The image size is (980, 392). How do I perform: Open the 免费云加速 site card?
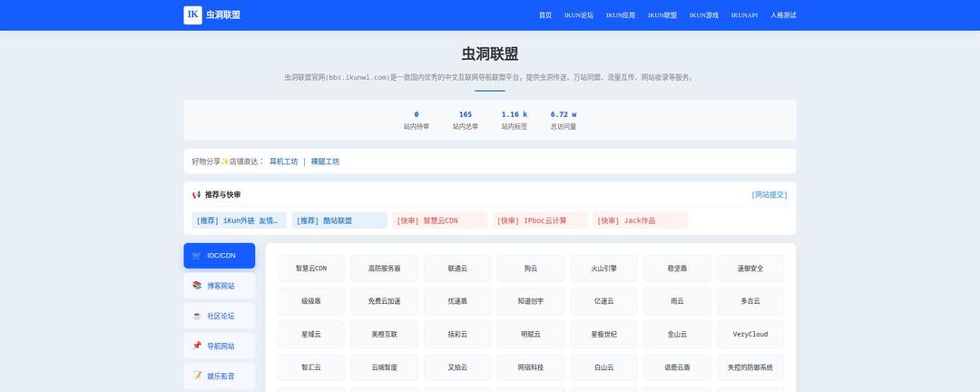pyautogui.click(x=385, y=301)
